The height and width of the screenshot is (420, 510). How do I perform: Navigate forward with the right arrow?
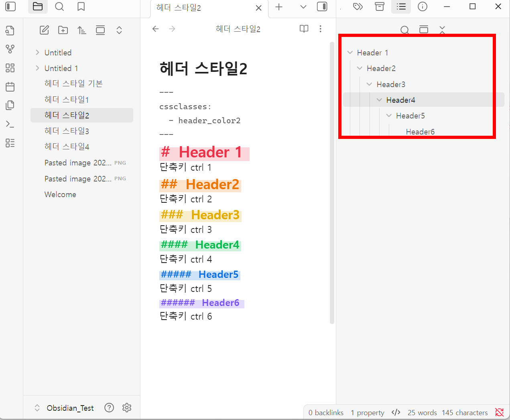click(172, 29)
